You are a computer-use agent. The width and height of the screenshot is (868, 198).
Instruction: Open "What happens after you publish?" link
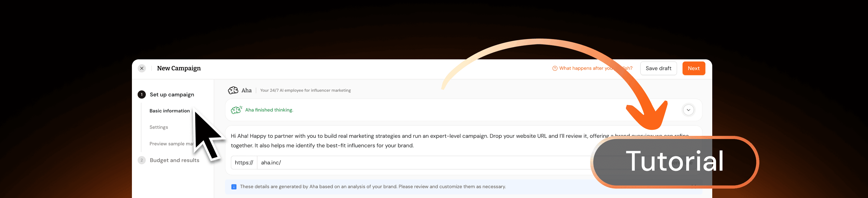[x=586, y=68]
